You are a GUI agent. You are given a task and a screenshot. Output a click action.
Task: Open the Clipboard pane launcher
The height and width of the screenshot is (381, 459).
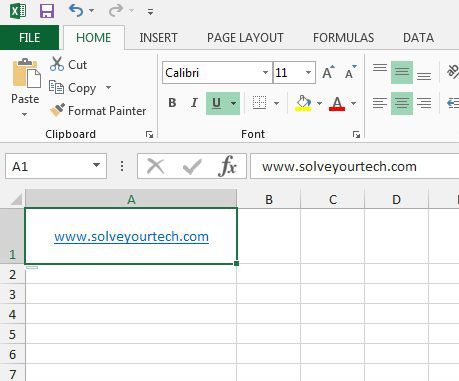(149, 134)
